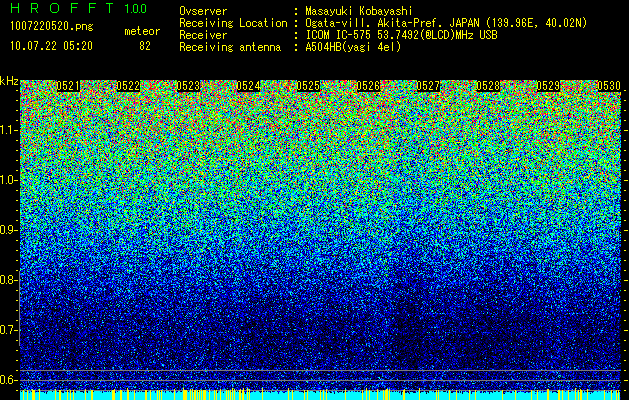Click the 1.0 kHz axis label

8,180
